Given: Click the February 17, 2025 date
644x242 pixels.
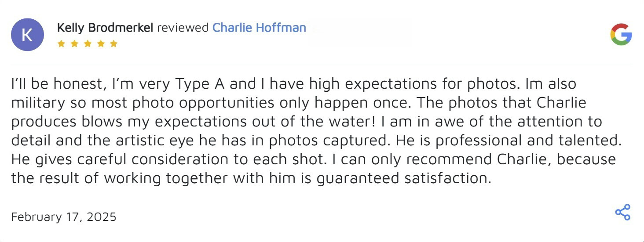Looking at the screenshot, I should [x=63, y=217].
